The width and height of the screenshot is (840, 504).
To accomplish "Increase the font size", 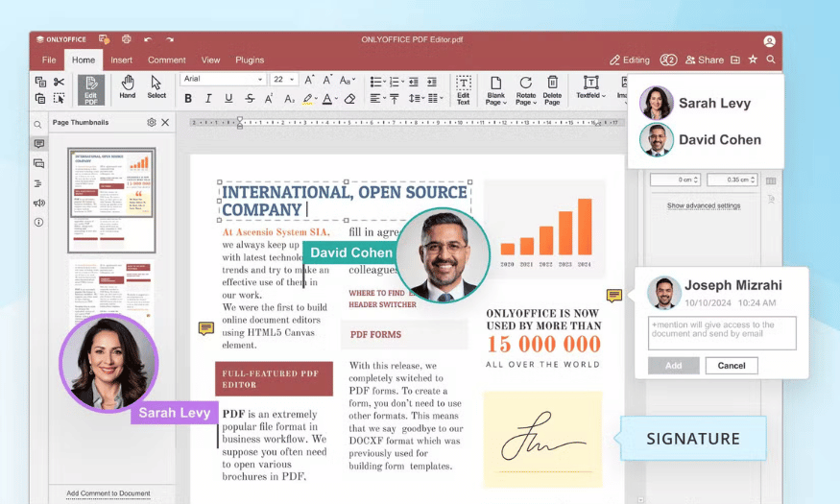I will 309,80.
